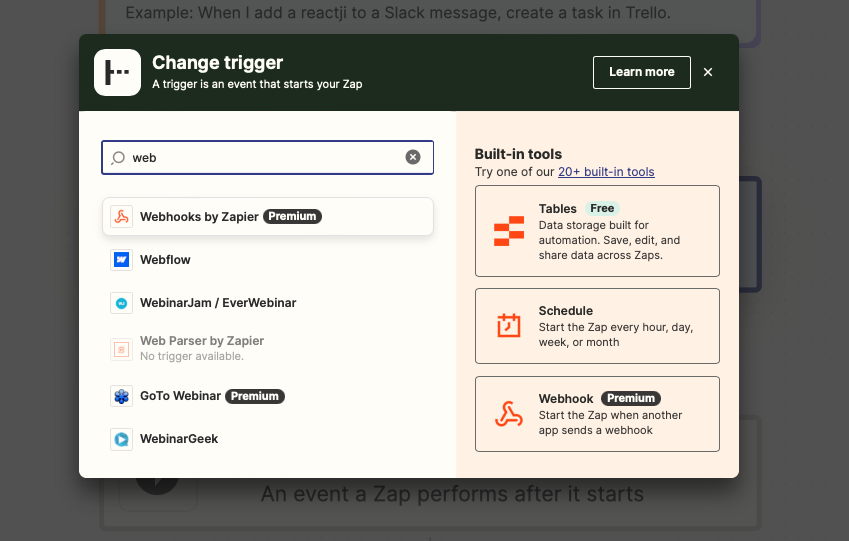
Task: Click the Webflow app icon
Action: pyautogui.click(x=121, y=260)
